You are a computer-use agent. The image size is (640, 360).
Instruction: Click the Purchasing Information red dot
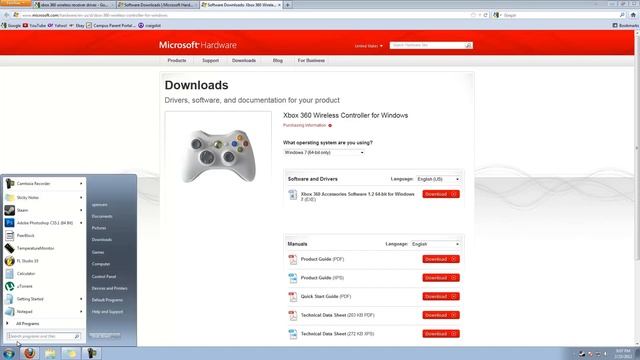[x=330, y=125]
